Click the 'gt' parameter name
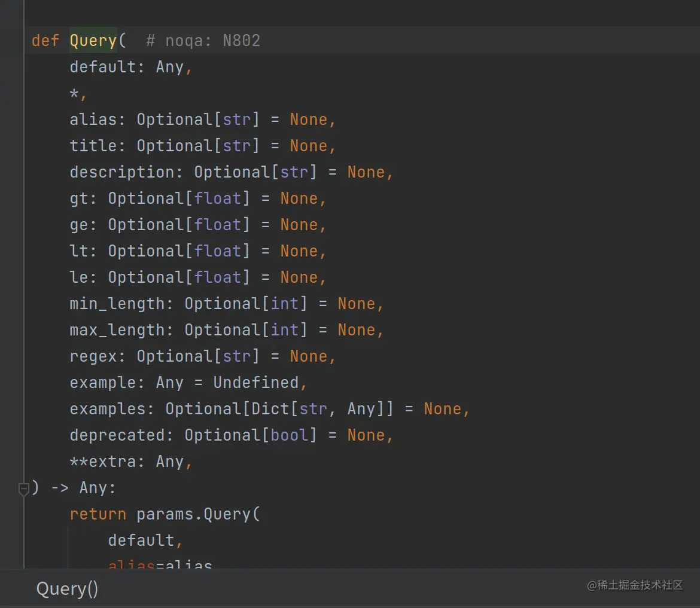This screenshot has height=608, width=700. [x=79, y=198]
